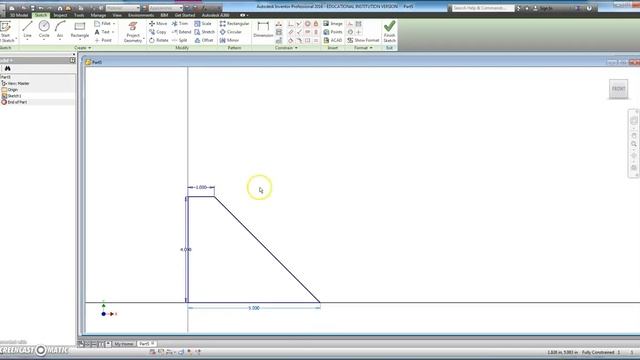Select the Line tool

coord(27,30)
